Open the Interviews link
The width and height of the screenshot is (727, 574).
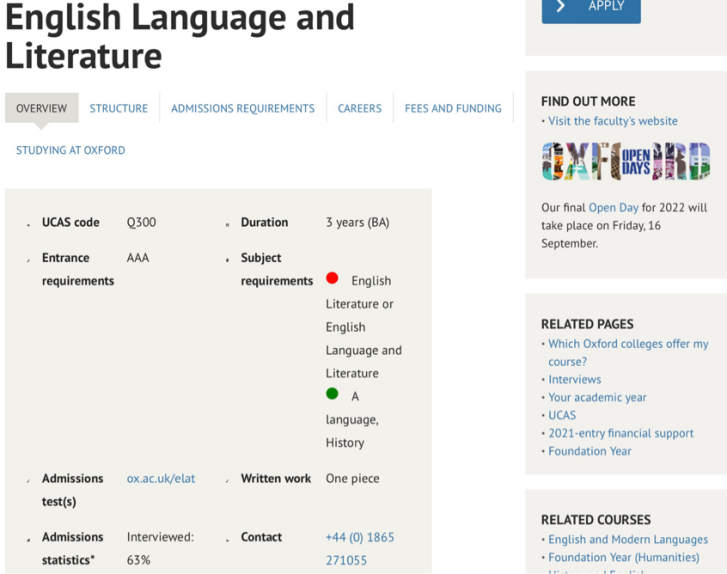coord(574,379)
